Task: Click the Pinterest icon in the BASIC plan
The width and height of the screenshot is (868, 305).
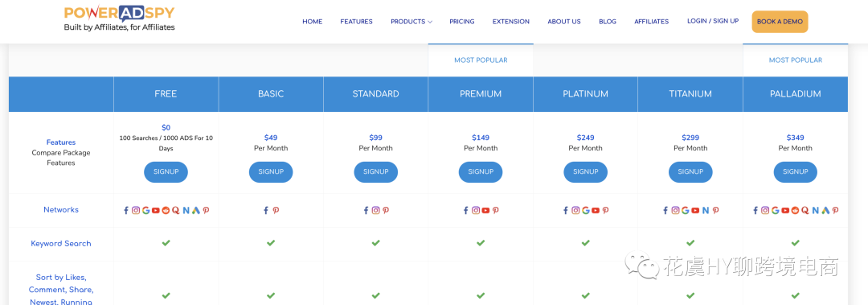Action: 276,210
